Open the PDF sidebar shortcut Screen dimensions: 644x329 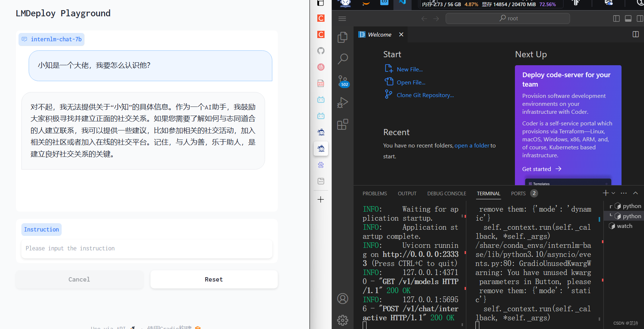(321, 83)
